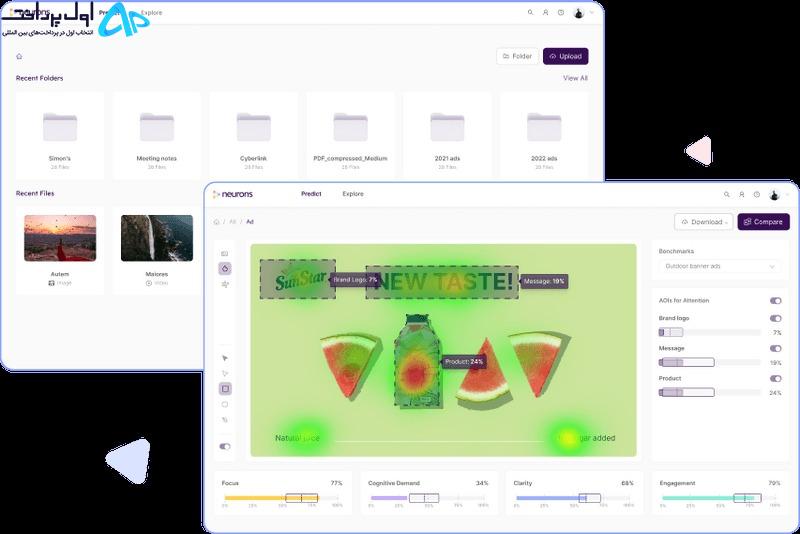
Task: Click the Product 24% attention bar
Action: [710, 393]
